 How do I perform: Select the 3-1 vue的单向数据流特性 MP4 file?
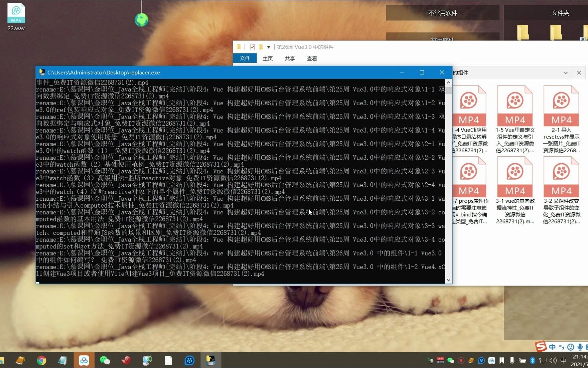point(515,190)
